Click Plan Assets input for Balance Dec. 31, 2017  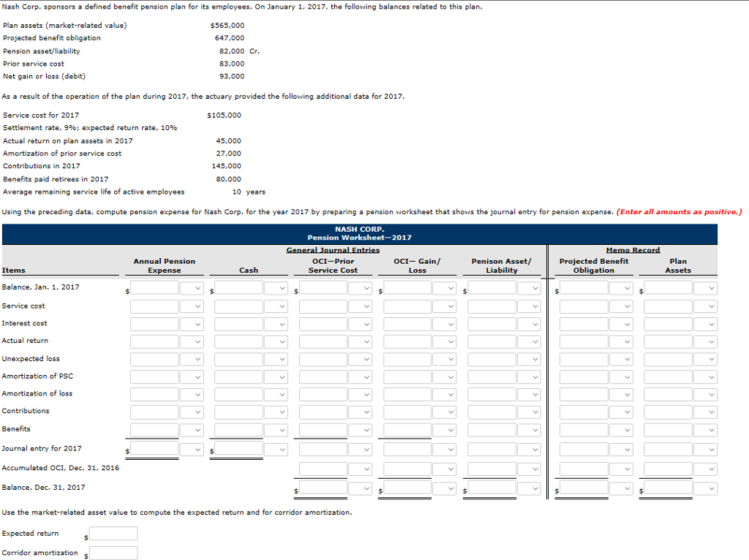point(668,488)
